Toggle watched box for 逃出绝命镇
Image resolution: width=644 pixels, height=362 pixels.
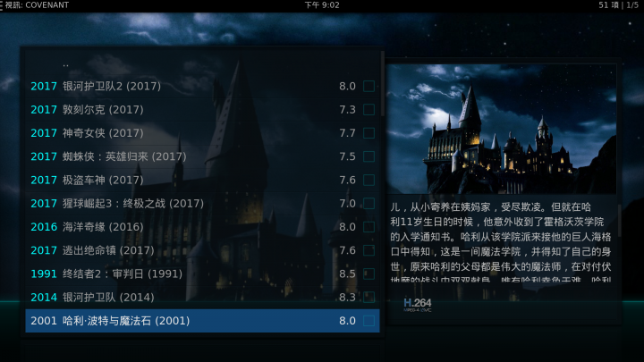(369, 250)
